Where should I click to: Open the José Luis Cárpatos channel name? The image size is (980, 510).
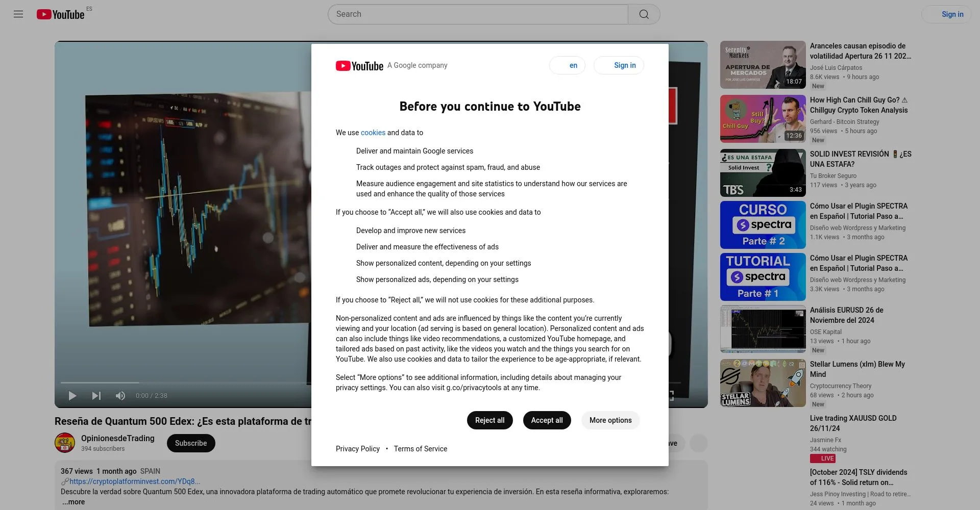click(836, 68)
